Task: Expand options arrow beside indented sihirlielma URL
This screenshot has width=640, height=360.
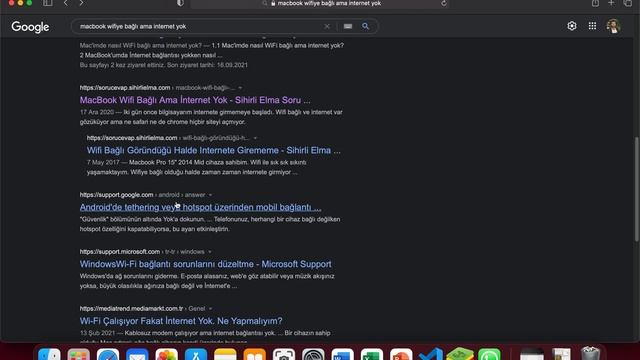Action: click(255, 138)
